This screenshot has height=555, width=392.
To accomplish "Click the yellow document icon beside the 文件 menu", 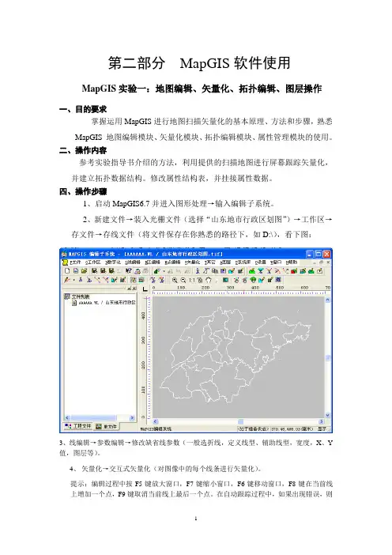I will [x=65, y=262].
